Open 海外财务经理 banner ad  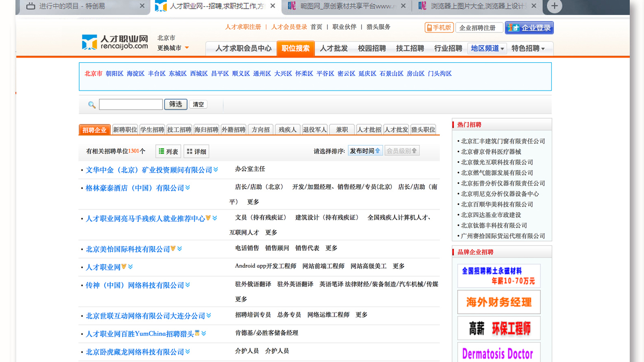pyautogui.click(x=499, y=302)
